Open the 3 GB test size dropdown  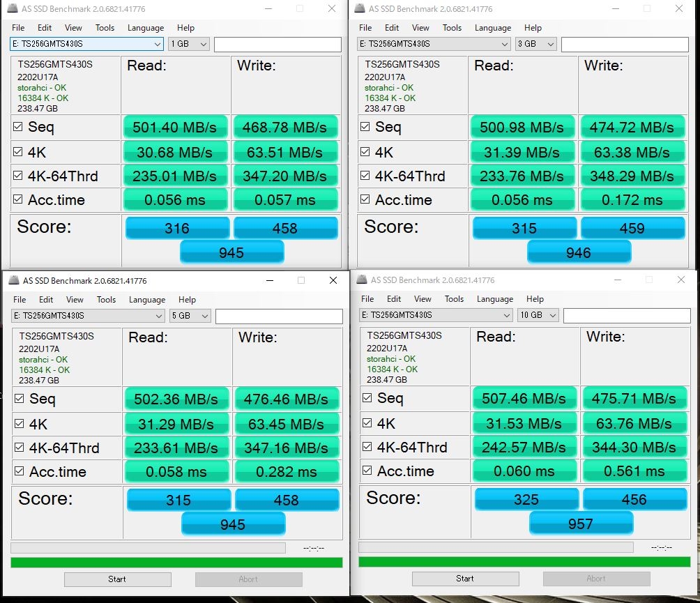[x=535, y=44]
